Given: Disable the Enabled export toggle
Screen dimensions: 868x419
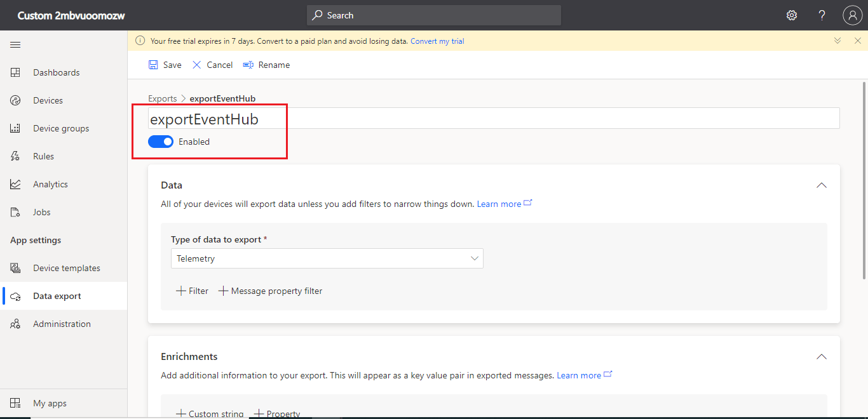Looking at the screenshot, I should click(161, 142).
